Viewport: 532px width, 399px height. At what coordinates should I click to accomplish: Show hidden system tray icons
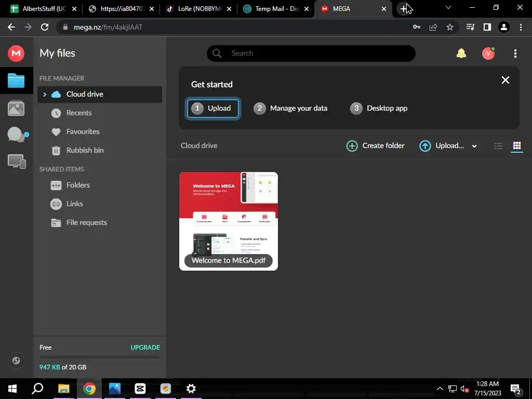440,389
